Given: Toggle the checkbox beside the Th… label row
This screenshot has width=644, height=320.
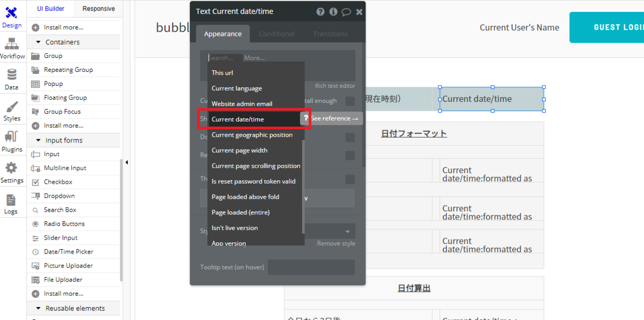Looking at the screenshot, I should pos(350,179).
